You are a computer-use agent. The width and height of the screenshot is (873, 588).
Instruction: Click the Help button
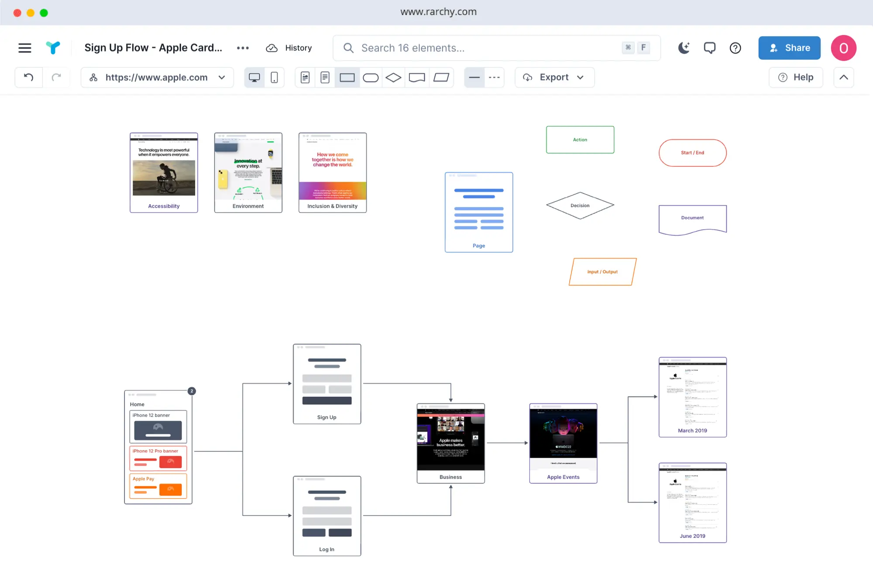coord(796,77)
